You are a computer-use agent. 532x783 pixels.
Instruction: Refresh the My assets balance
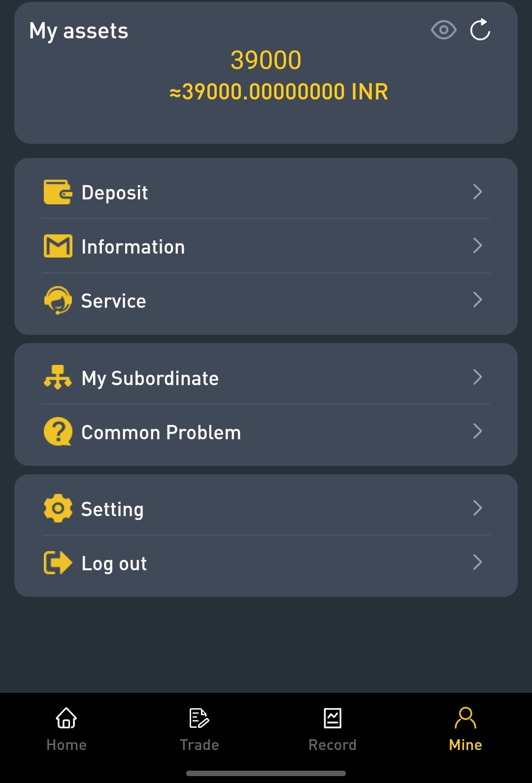coord(480,30)
